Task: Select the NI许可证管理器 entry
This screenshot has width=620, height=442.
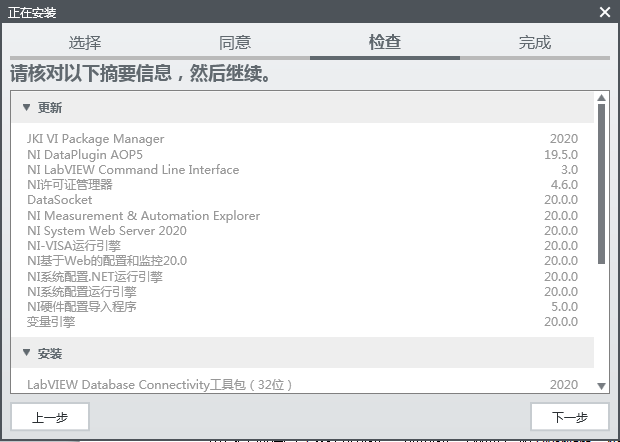Action: [69, 185]
